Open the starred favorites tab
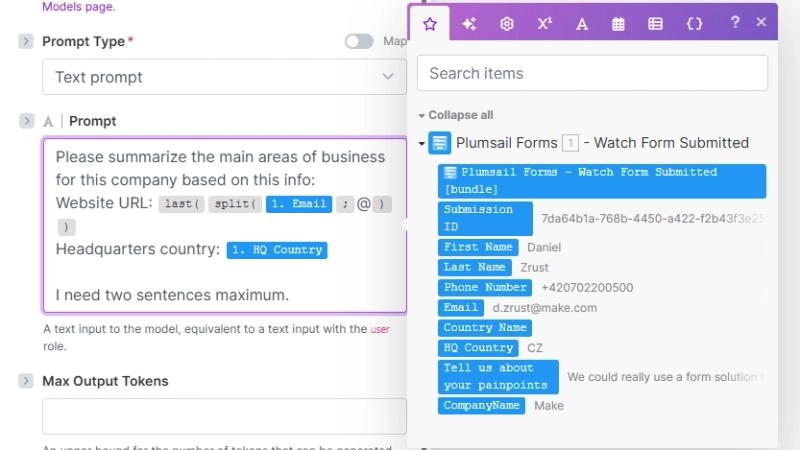This screenshot has width=800, height=450. pos(430,23)
